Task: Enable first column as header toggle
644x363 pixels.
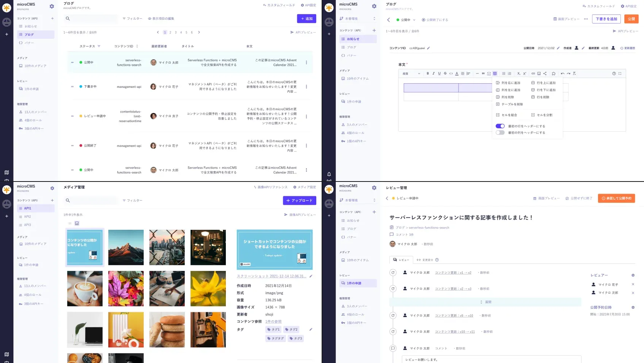Action: coord(500,132)
